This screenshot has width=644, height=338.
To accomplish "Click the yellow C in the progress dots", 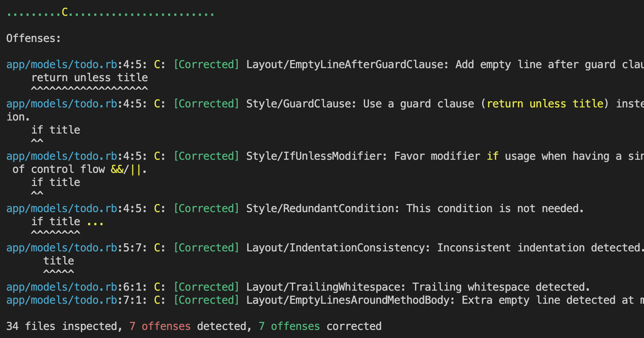I will pos(65,13).
